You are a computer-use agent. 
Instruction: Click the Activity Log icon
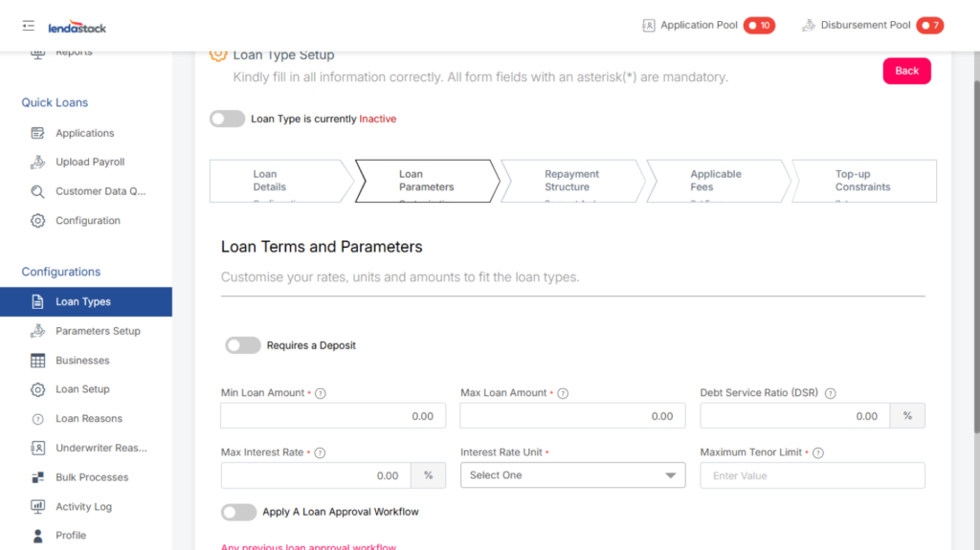point(38,507)
